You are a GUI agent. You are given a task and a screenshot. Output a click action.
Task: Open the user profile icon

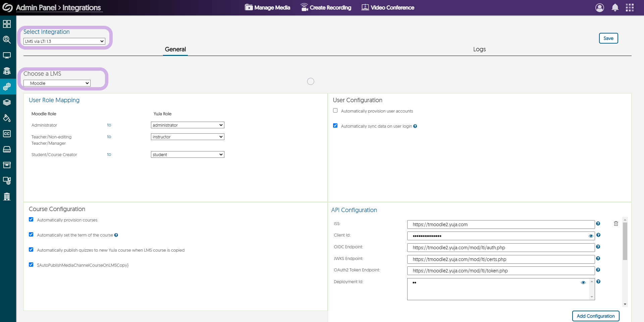(x=599, y=8)
